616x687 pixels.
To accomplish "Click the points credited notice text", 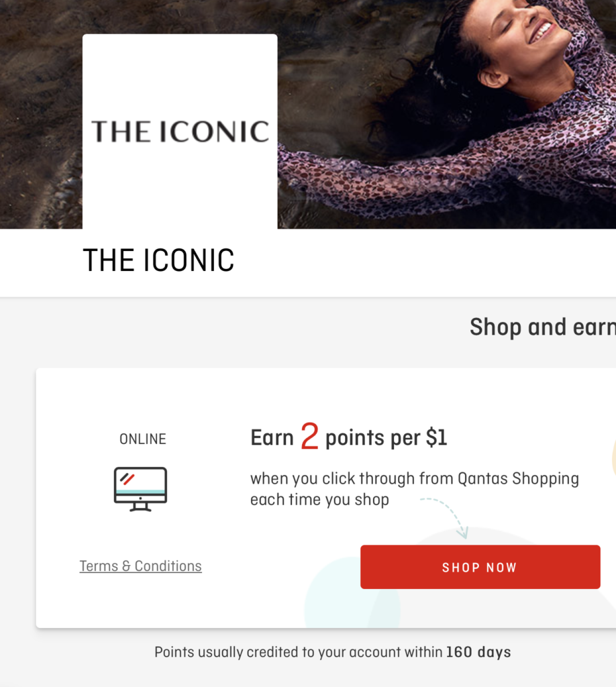I will tap(333, 652).
